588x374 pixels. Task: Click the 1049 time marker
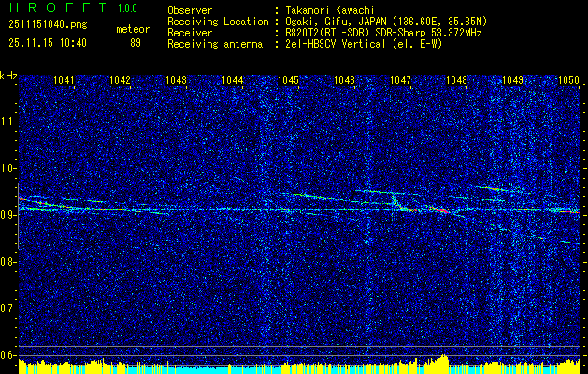click(512, 79)
